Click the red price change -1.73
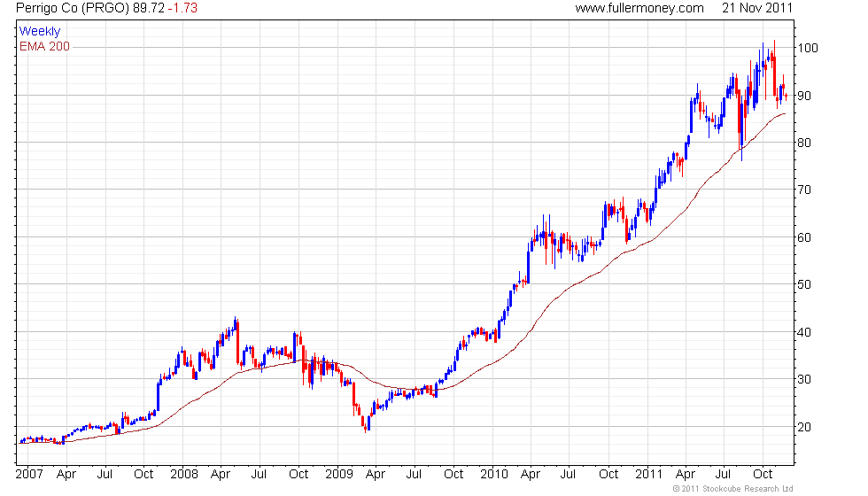Viewport: 868px width, 496px height. click(182, 8)
